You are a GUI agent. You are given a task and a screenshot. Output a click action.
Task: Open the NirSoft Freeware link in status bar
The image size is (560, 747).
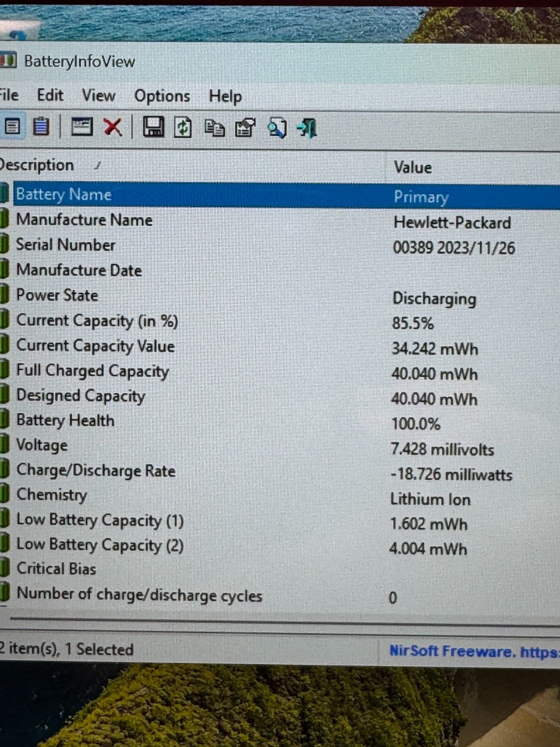[475, 651]
